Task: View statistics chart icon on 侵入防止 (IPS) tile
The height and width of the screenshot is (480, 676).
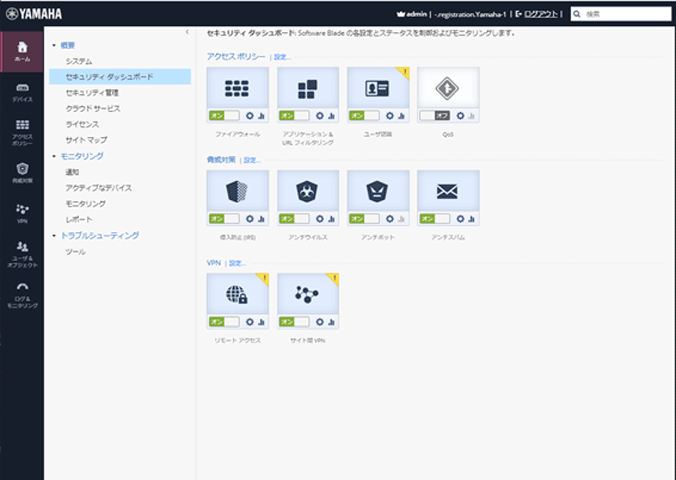Action: (x=261, y=217)
